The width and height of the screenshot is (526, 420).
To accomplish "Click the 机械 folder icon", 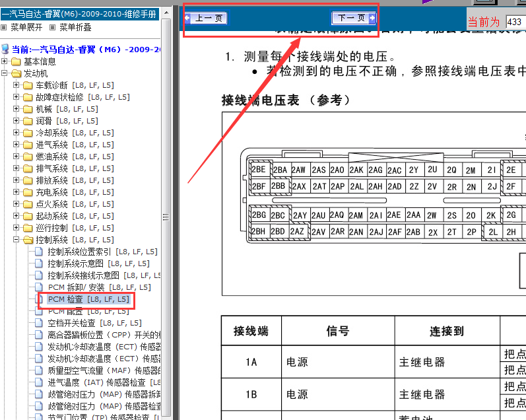I will tap(28, 109).
